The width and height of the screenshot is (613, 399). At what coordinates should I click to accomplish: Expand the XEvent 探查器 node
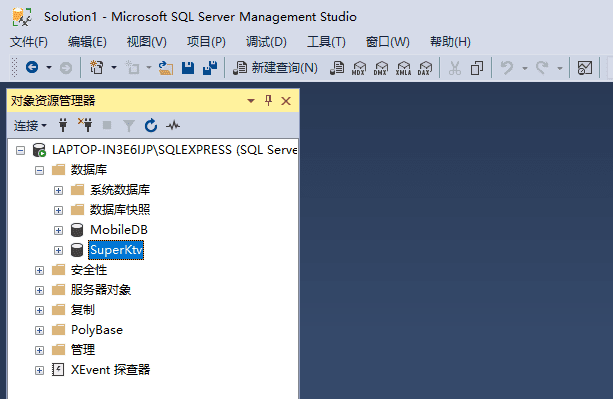39,370
